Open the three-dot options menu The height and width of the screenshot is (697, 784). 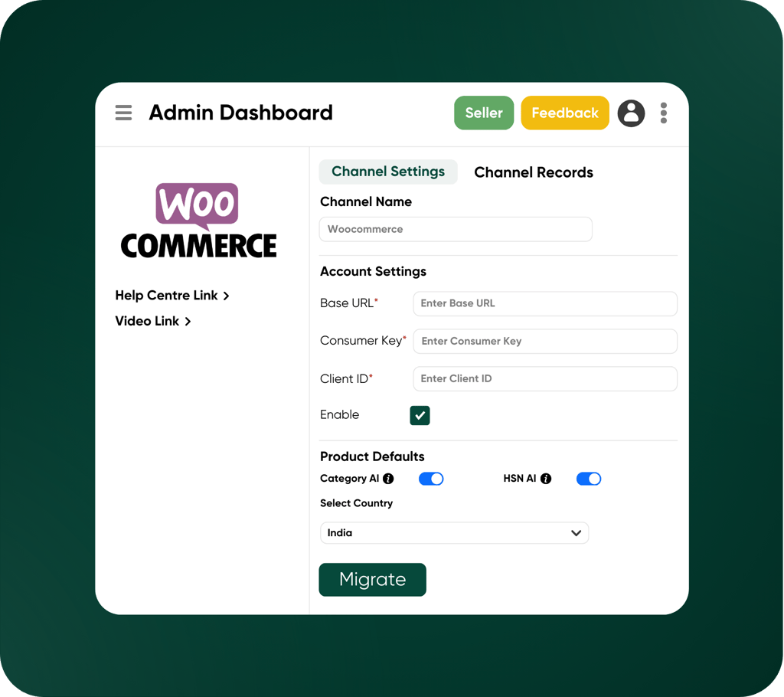click(663, 113)
